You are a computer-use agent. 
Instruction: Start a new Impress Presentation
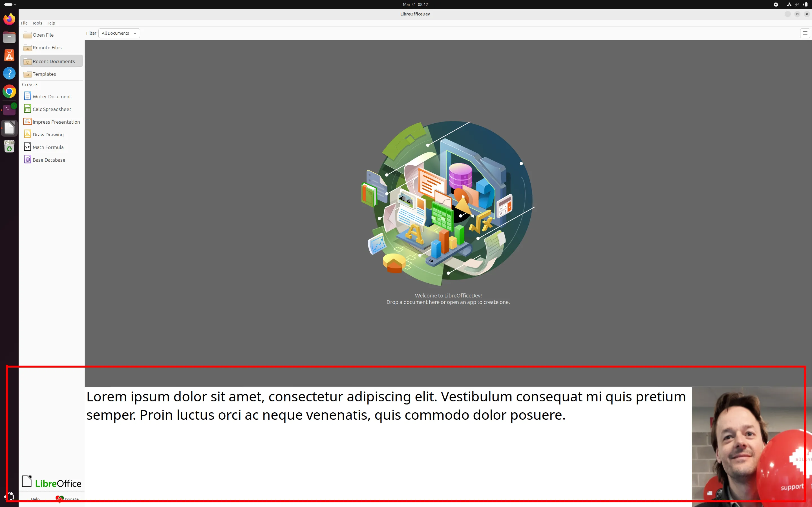pyautogui.click(x=56, y=122)
